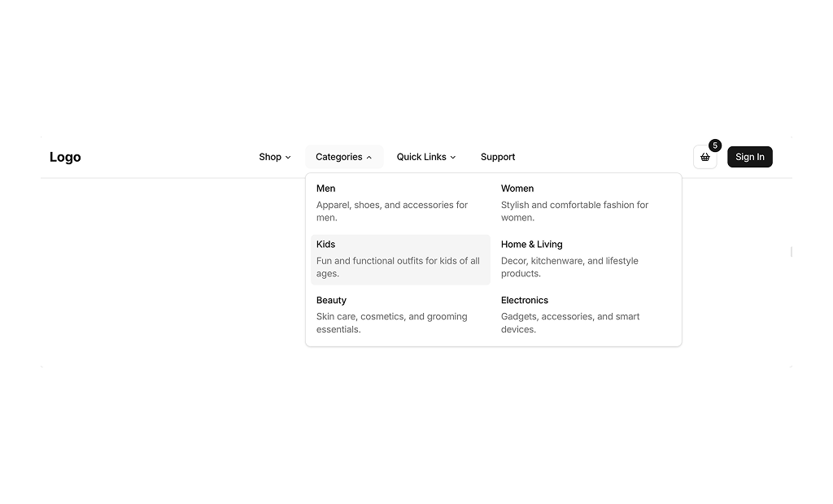Open the Support link

click(x=498, y=157)
